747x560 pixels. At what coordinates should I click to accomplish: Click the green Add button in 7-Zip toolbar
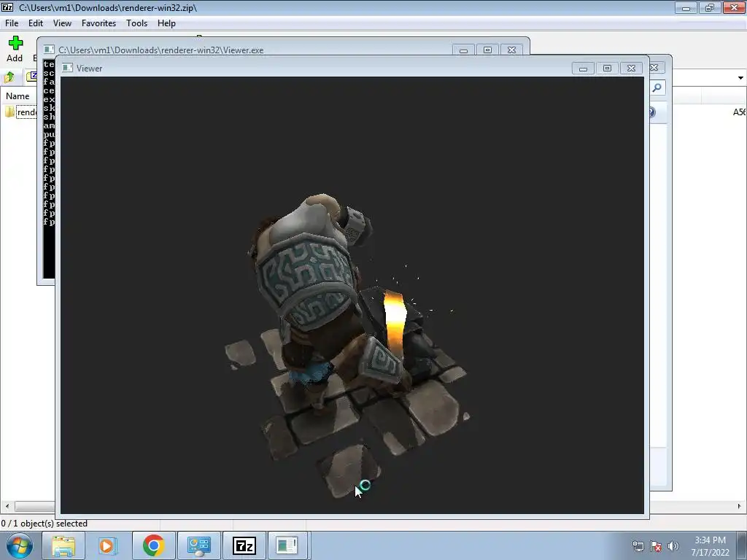[x=15, y=49]
